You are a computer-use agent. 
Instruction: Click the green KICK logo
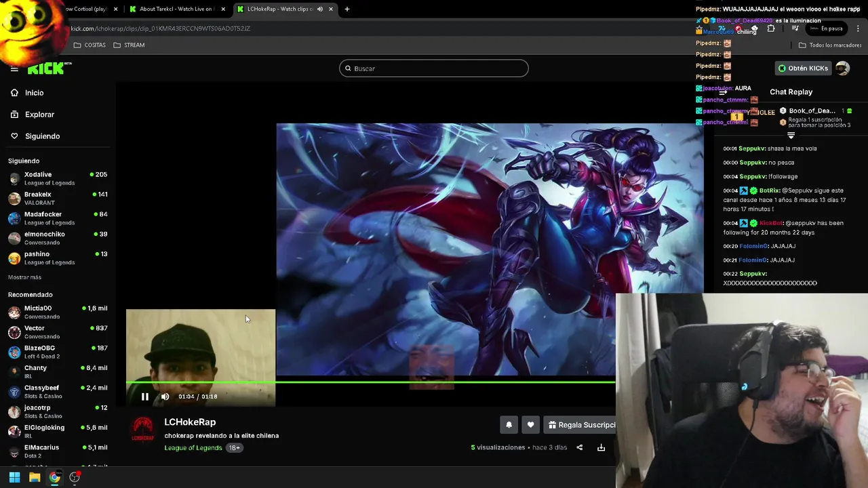point(47,68)
